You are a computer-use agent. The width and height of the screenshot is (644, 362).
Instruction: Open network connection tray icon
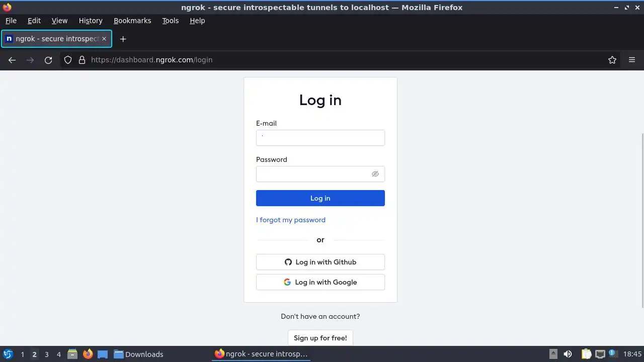click(x=600, y=354)
